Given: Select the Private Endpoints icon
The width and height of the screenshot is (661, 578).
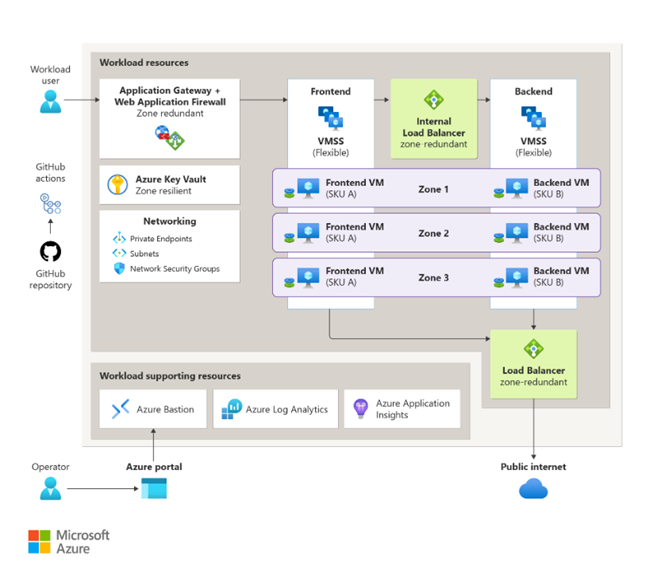Looking at the screenshot, I should click(119, 238).
